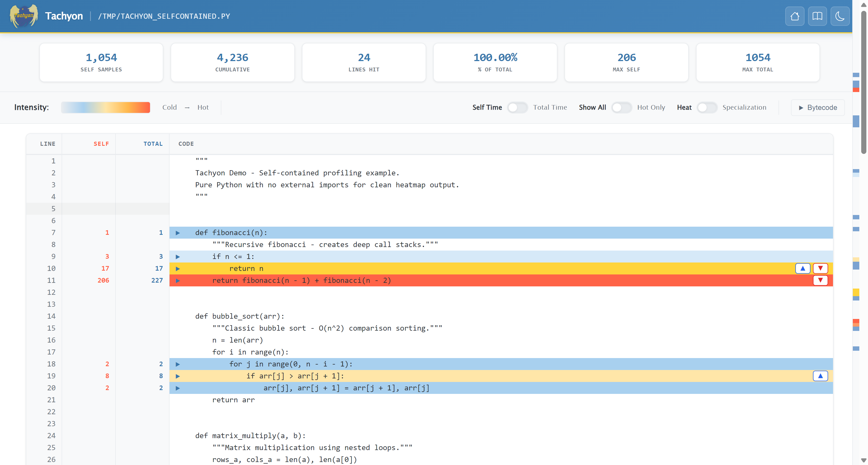Click the page vertical scrollbar thumb
Screen dimensions: 868x465
tap(864, 83)
